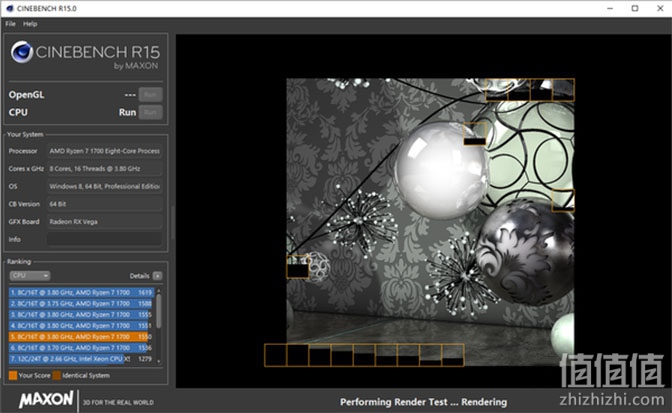Viewport: 672px width, 413px height.
Task: Click the Cinebench title bar app icon
Action: pyautogui.click(x=10, y=8)
